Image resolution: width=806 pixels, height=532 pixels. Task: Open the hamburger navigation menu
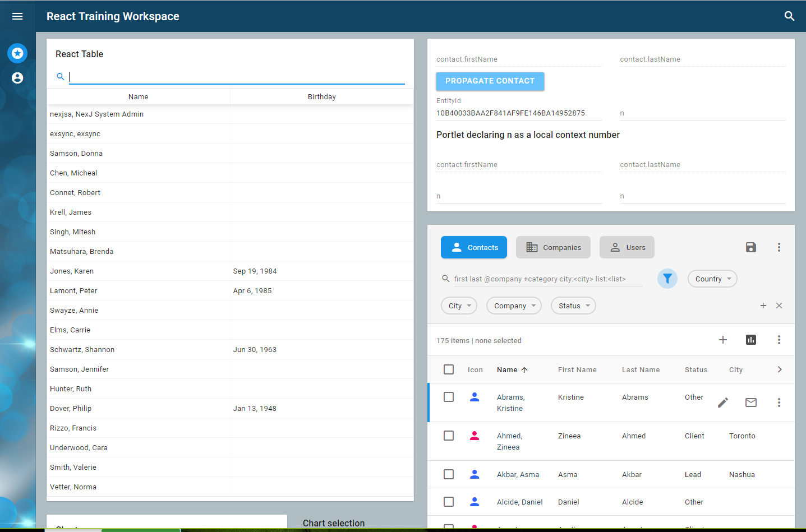(17, 16)
